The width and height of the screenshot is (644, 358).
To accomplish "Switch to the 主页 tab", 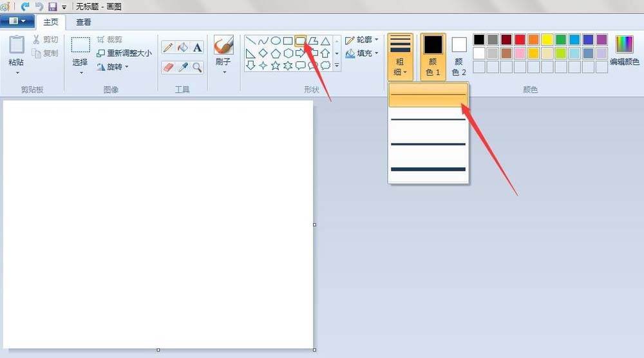I will click(51, 22).
